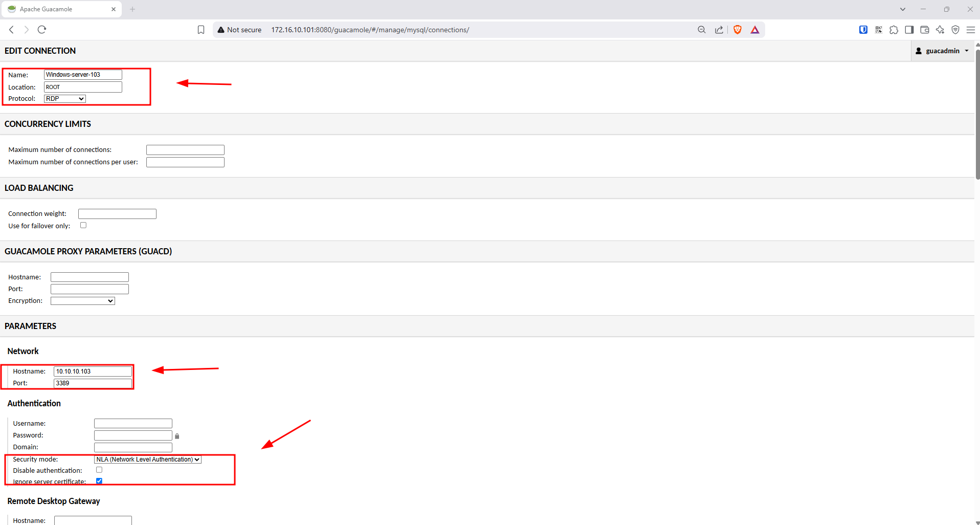
Task: Click Maximum connections per user field
Action: (185, 162)
